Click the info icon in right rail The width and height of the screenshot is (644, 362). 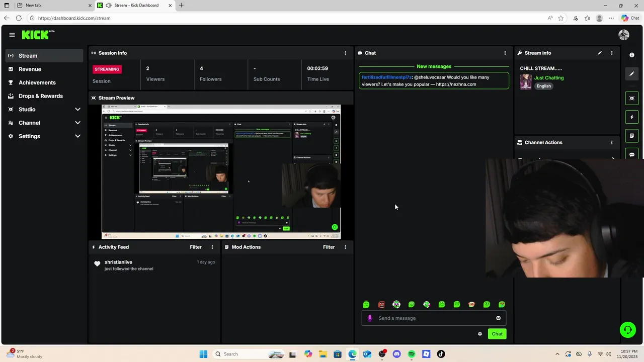point(632,55)
